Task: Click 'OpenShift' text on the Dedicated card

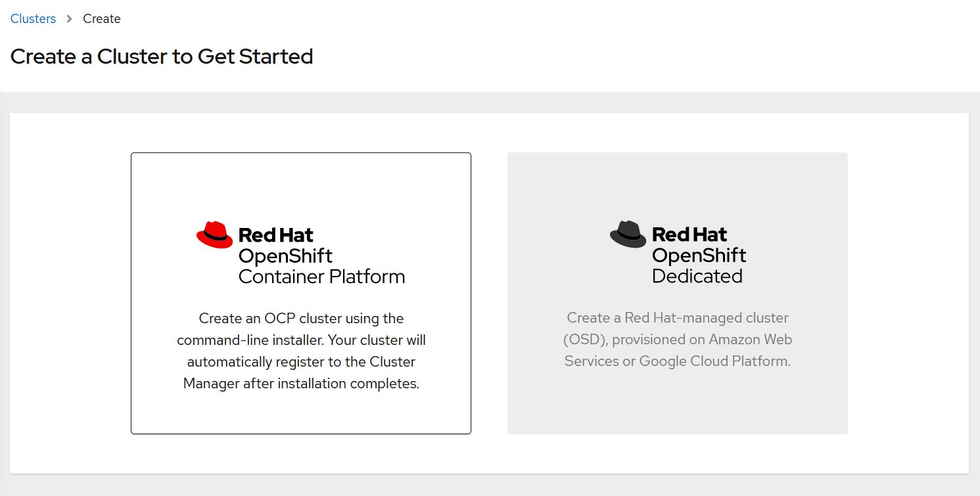Action: coord(699,255)
